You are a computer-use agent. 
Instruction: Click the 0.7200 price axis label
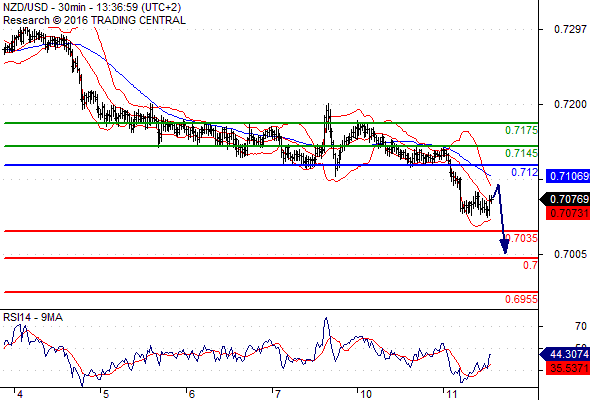(570, 104)
